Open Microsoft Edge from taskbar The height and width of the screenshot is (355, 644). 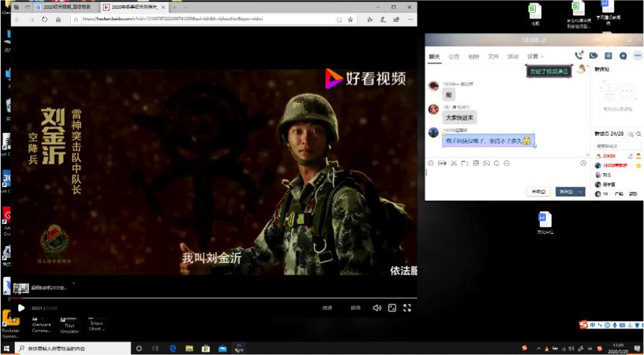coord(172,348)
